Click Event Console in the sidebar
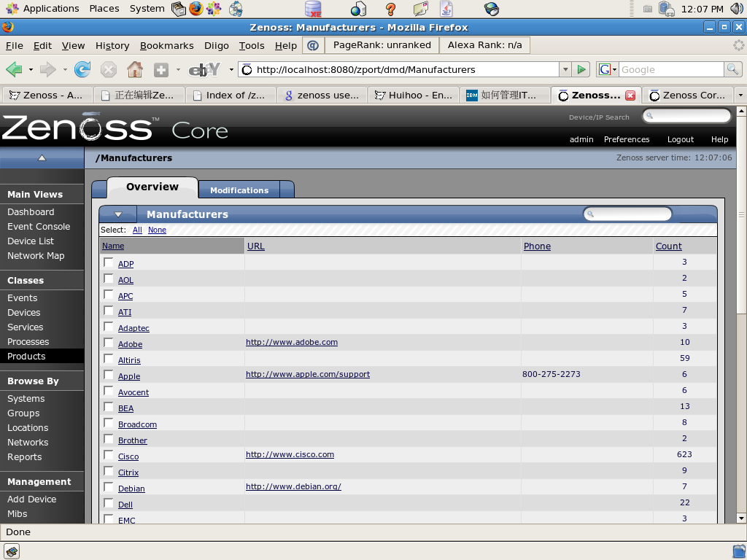The height and width of the screenshot is (560, 747). pyautogui.click(x=39, y=227)
